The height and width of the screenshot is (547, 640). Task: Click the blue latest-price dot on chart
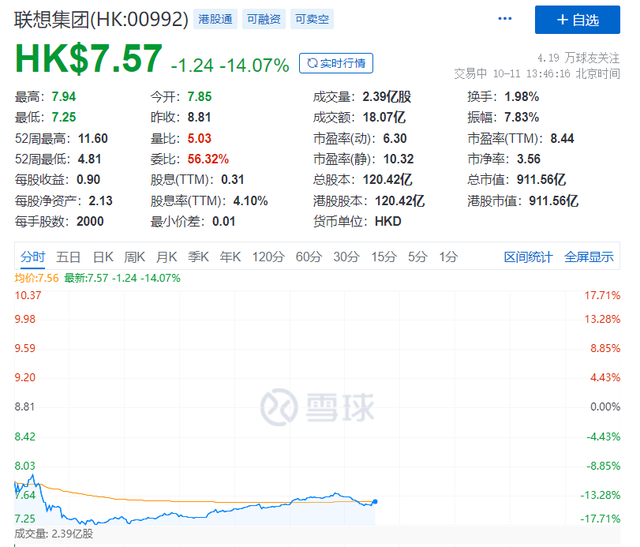coord(375,502)
